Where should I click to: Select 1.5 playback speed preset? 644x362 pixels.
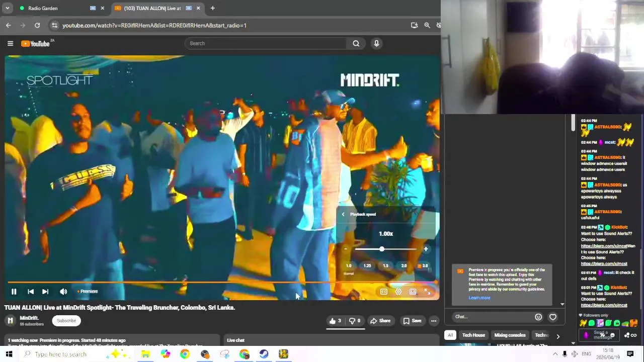(385, 266)
